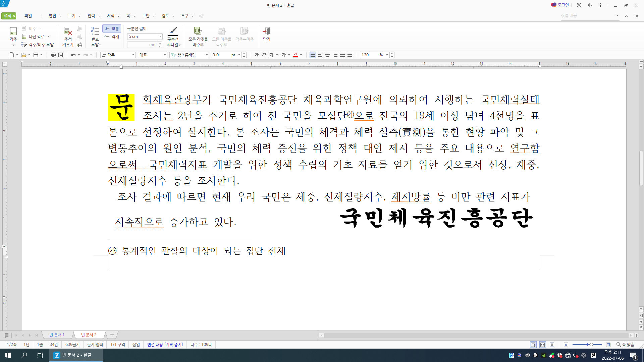
Task: Click the add new document tab plus
Action: pyautogui.click(x=112, y=335)
